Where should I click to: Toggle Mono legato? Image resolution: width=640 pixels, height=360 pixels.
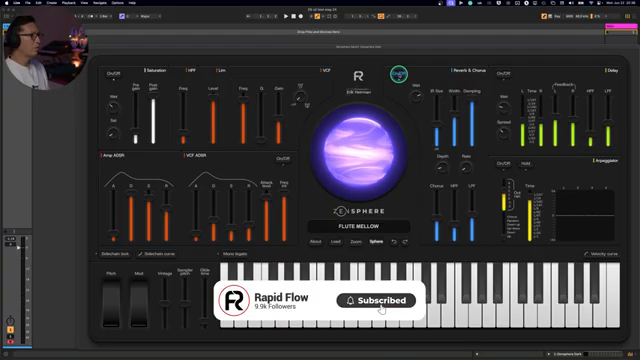[x=235, y=254]
